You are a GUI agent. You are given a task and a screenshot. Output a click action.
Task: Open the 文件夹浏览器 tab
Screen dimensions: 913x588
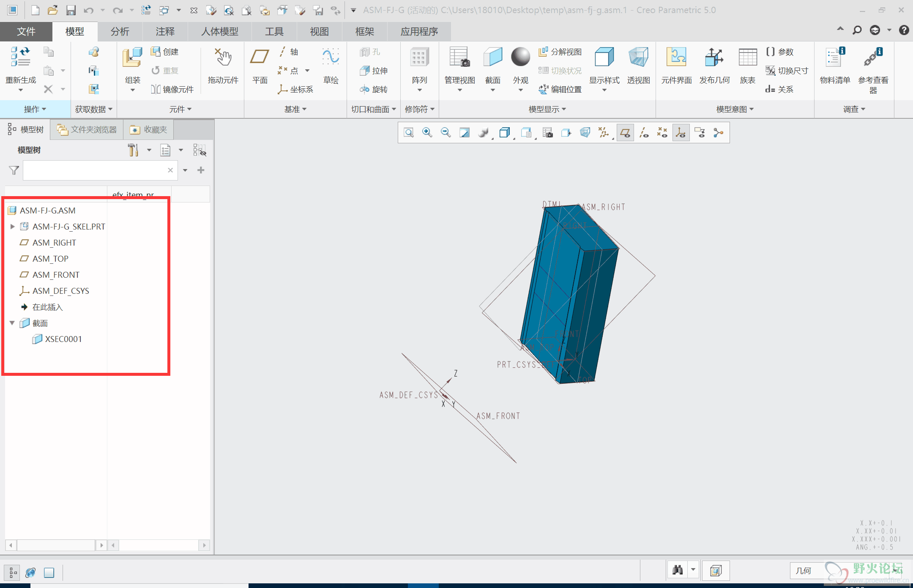point(87,130)
